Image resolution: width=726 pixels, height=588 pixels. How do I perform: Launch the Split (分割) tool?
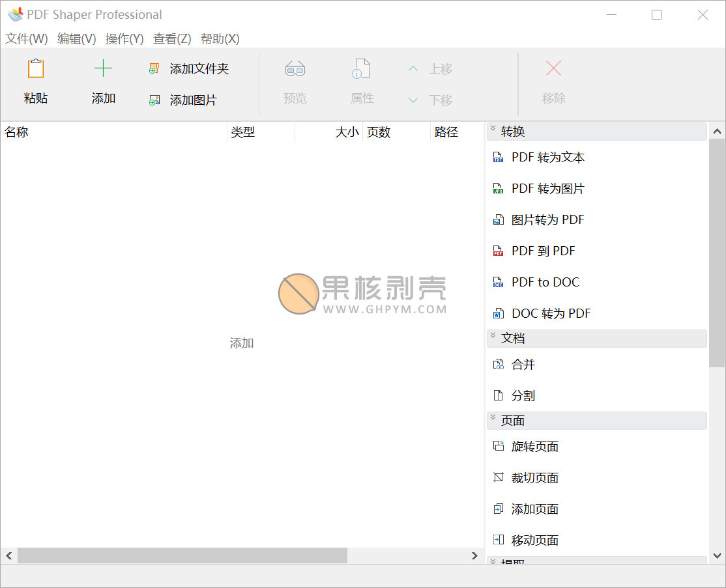coord(523,396)
